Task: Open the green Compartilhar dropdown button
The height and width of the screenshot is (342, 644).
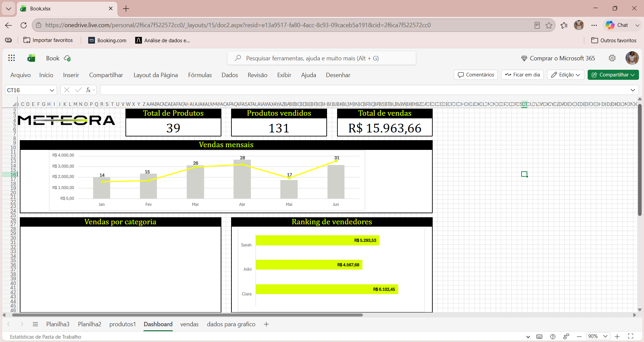Action: tap(613, 75)
